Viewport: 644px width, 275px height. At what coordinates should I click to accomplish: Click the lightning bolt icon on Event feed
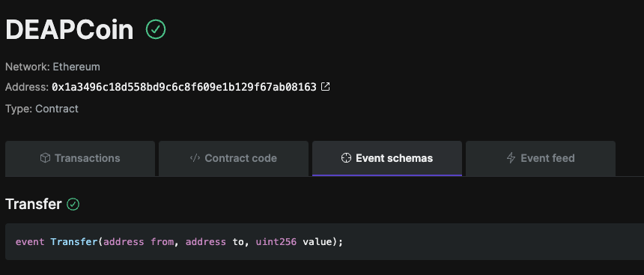(511, 158)
